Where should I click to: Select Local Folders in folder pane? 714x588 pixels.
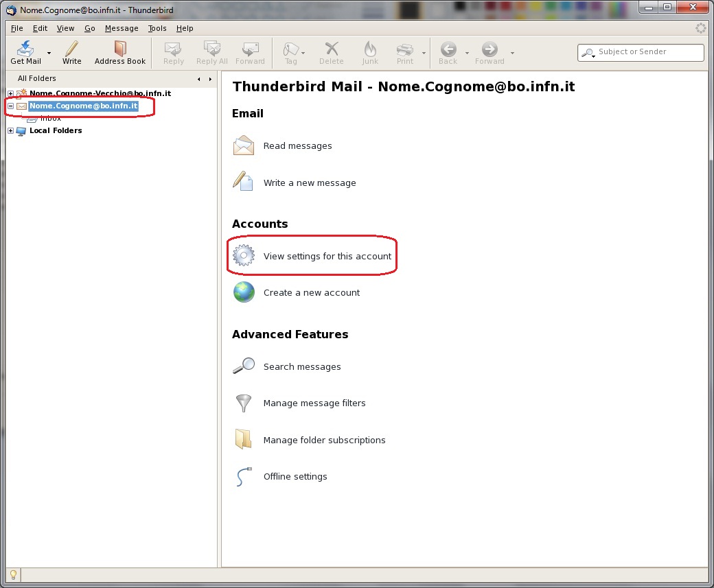point(56,130)
